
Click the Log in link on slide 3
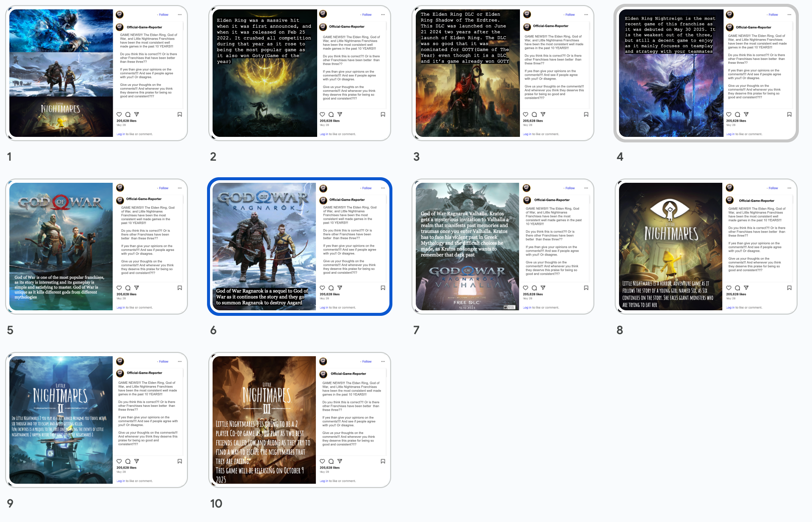click(x=527, y=134)
